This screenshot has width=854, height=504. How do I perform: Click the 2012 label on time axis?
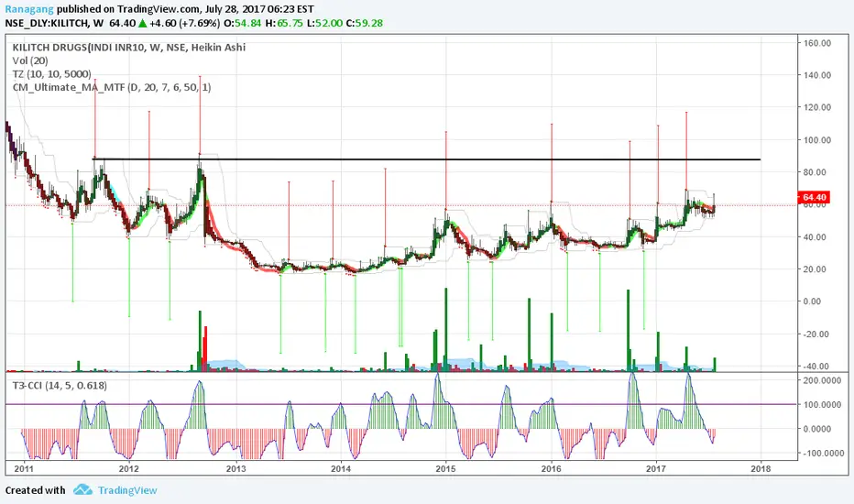128,468
